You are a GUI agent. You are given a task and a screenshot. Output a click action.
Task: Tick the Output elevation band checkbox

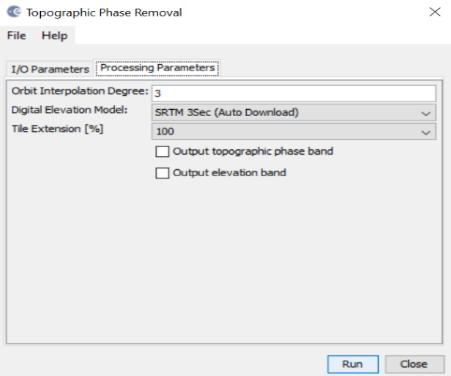162,173
